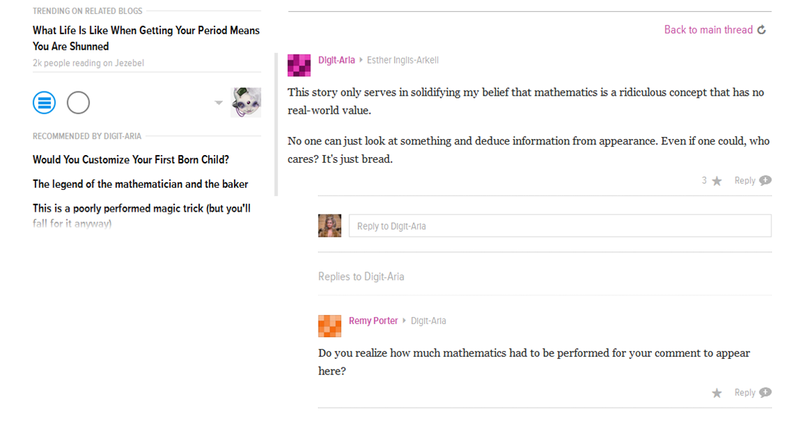Click the commenter avatar beside reply box

click(x=330, y=225)
